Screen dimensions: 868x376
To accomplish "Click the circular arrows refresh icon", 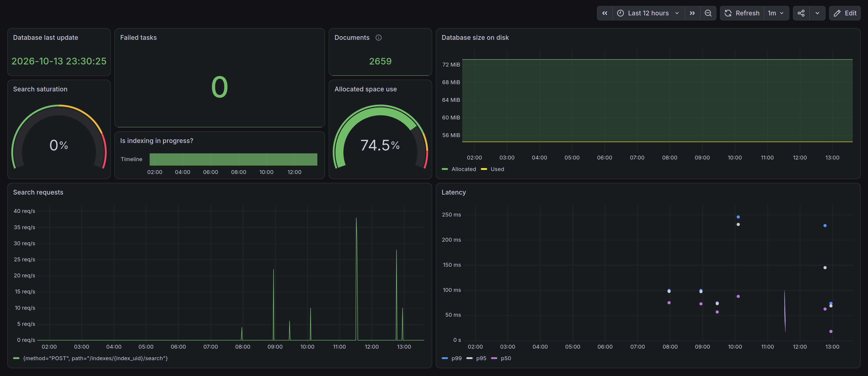I will [728, 13].
